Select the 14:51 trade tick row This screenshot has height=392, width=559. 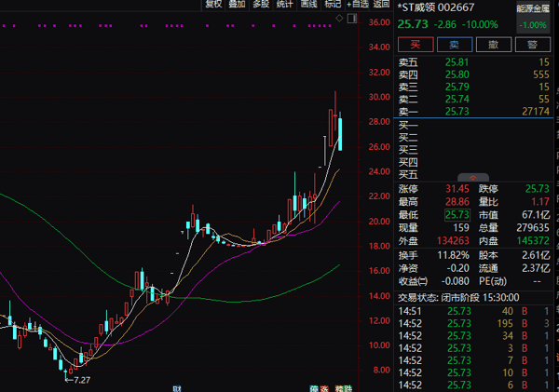coord(474,312)
